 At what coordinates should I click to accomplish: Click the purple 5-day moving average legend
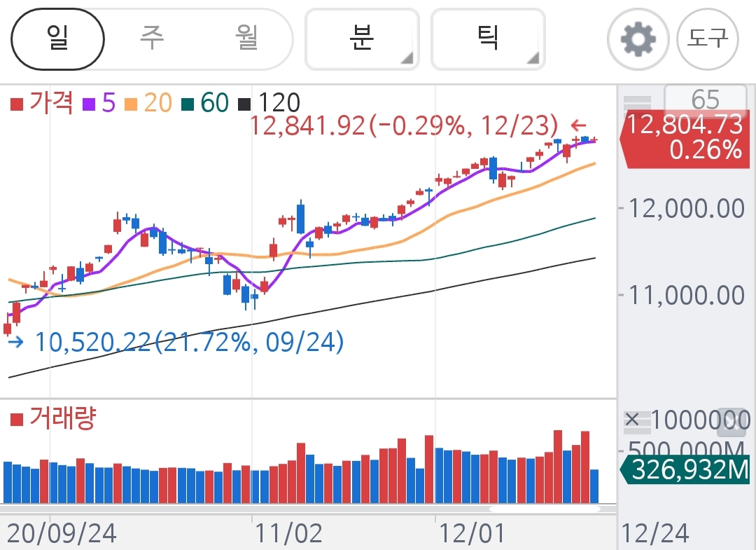99,103
